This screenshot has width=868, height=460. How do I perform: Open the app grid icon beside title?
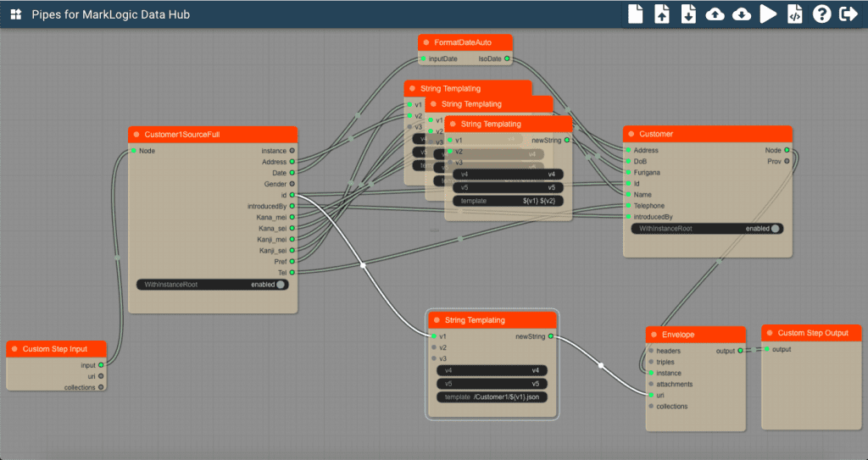pos(15,15)
